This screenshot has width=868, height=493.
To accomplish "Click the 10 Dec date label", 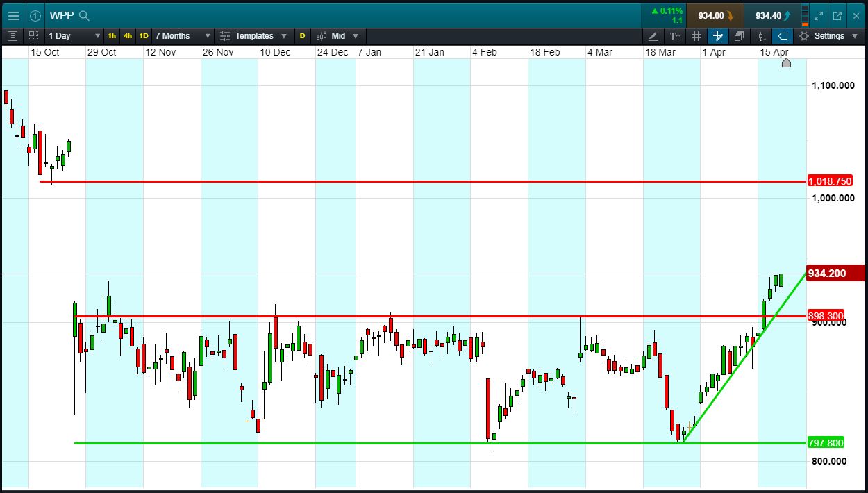I will pyautogui.click(x=275, y=52).
